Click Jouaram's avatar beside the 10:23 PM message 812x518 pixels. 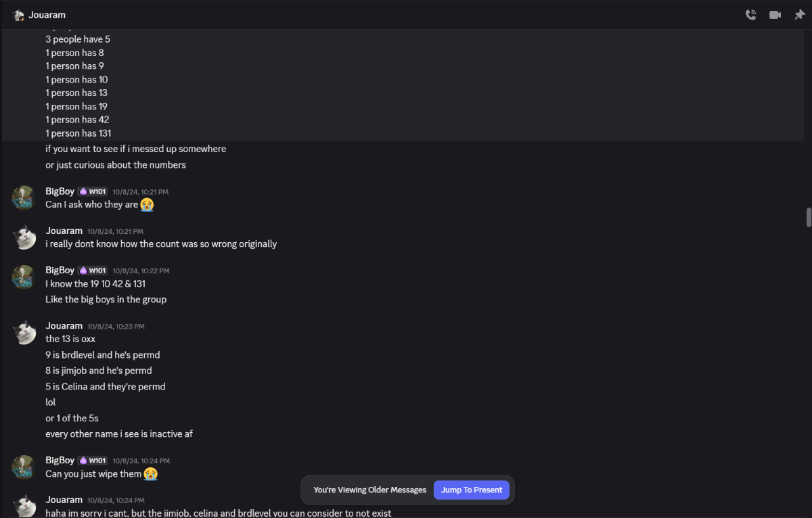pos(24,332)
